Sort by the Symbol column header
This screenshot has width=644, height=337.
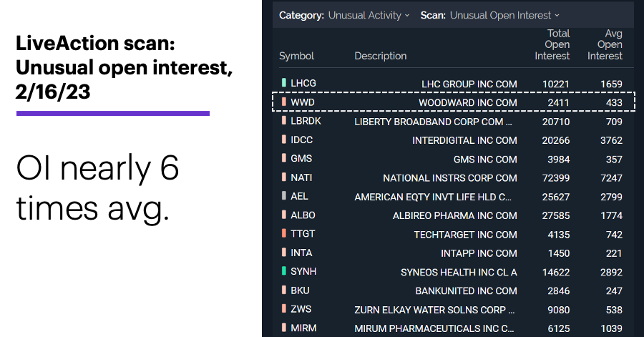[296, 56]
